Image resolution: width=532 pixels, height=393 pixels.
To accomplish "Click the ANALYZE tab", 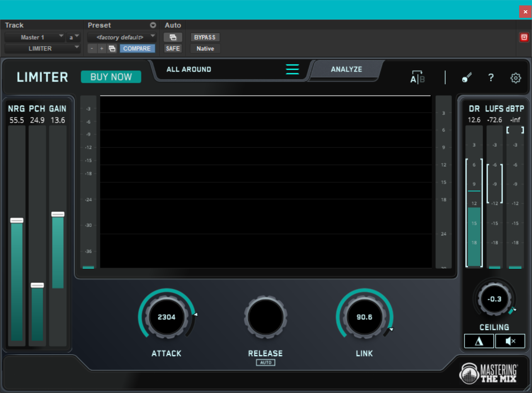I will (347, 69).
